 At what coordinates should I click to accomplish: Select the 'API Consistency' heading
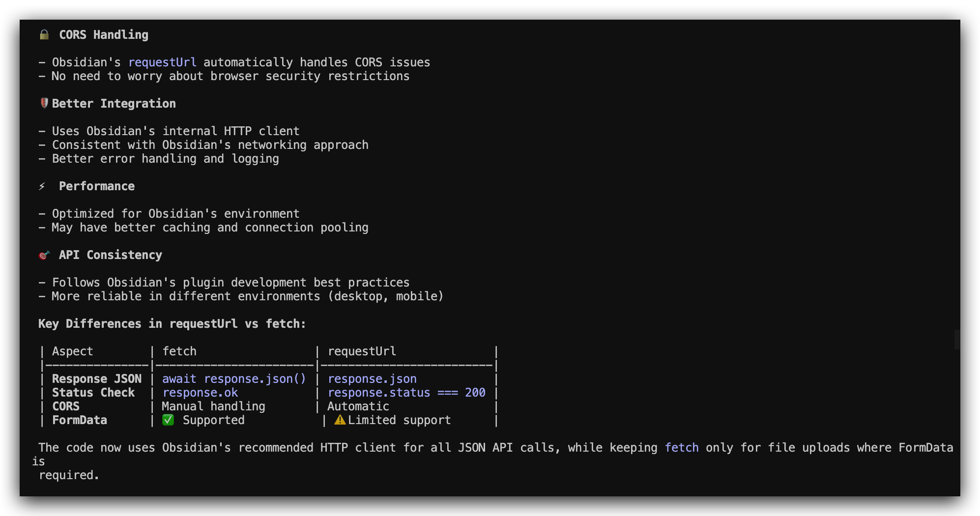[111, 255]
